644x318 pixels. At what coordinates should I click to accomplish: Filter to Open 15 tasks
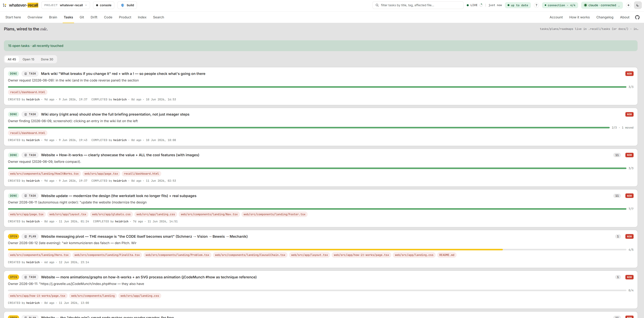(x=29, y=59)
